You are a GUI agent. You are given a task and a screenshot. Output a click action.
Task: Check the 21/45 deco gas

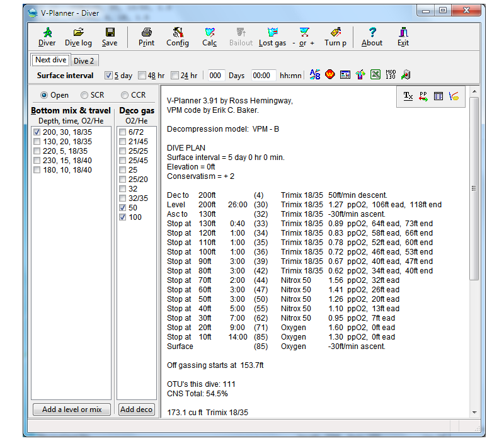(122, 141)
